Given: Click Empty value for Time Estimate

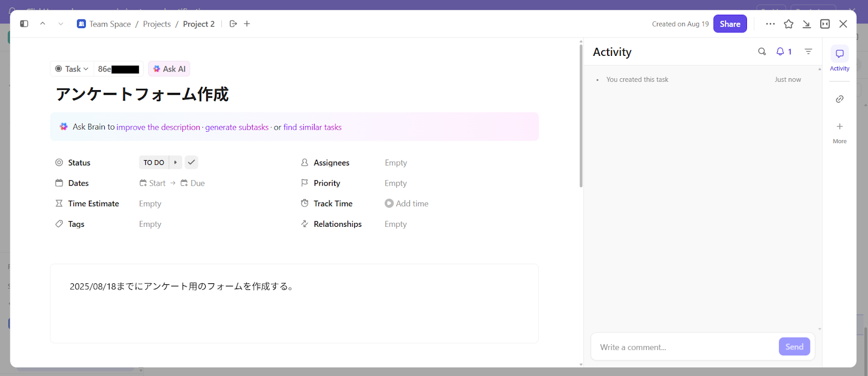Looking at the screenshot, I should pos(150,203).
